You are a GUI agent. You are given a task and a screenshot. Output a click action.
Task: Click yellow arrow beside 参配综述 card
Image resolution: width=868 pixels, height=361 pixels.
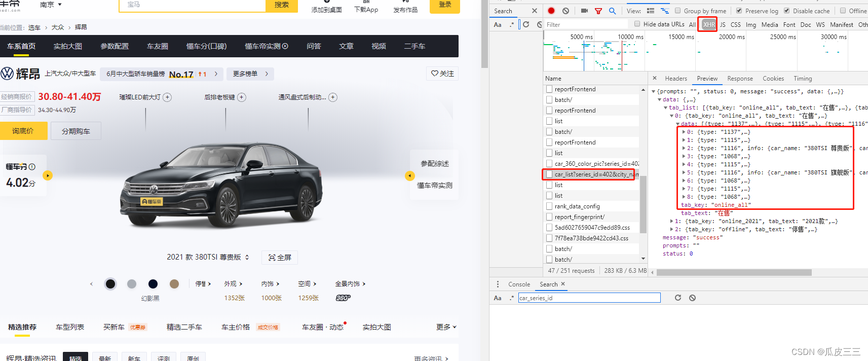click(x=410, y=175)
